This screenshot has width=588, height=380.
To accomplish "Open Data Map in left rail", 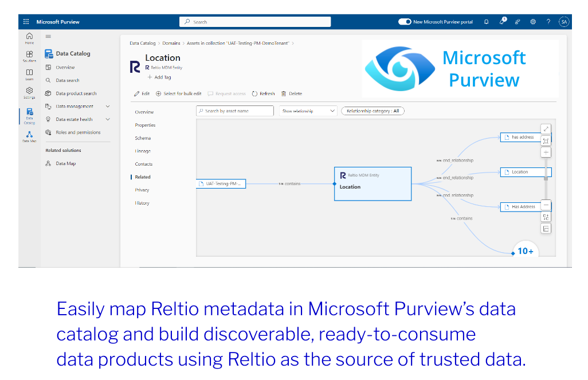I will tap(29, 136).
